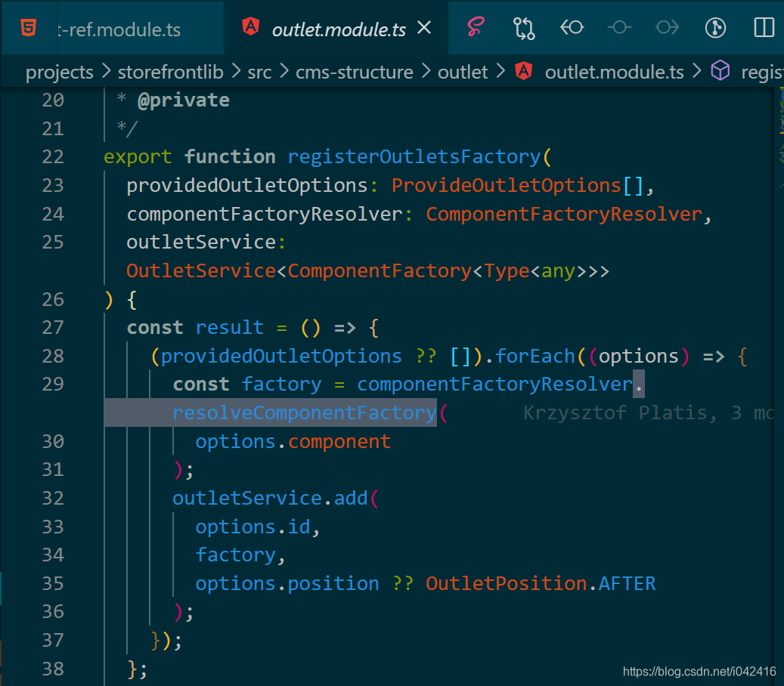Expand chevron after storefrontlib breadcrumb
Viewport: 784px width, 686px height.
(x=236, y=72)
